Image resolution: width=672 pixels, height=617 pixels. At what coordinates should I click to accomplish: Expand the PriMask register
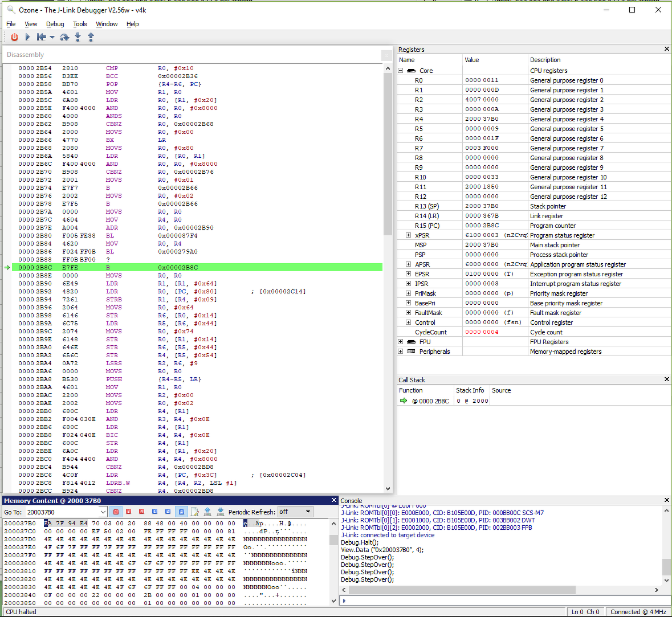tap(409, 293)
